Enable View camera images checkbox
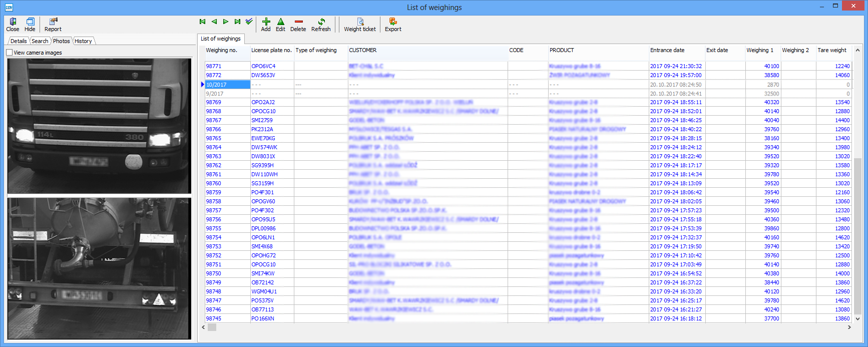This screenshot has width=868, height=347. [10, 53]
